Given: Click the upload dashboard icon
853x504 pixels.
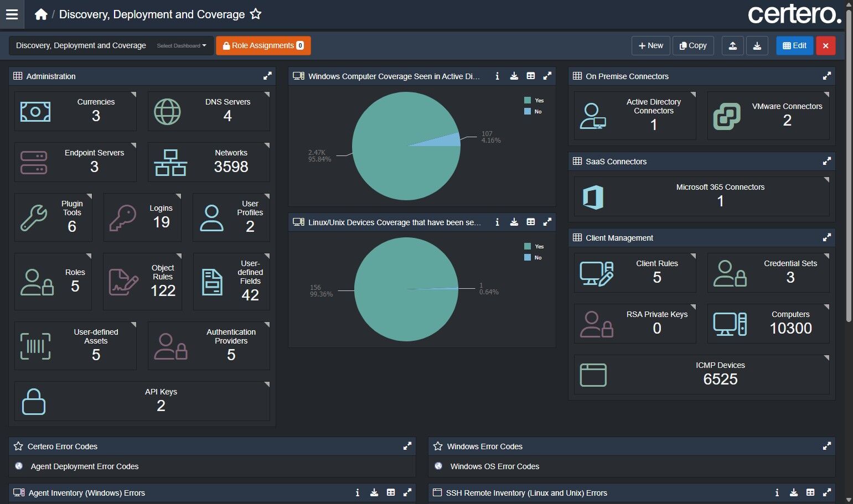Looking at the screenshot, I should point(732,46).
